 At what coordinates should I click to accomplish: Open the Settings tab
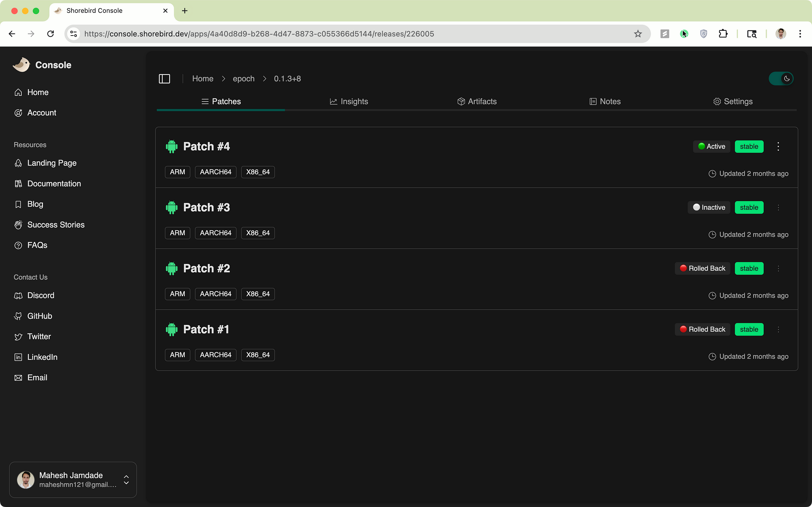[733, 102]
